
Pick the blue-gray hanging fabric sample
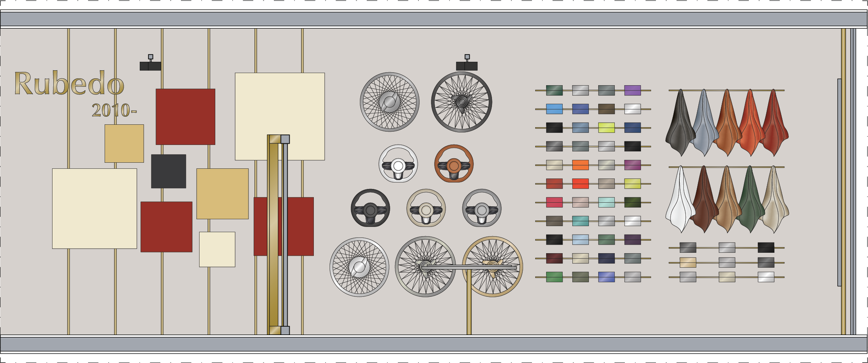coord(704,123)
